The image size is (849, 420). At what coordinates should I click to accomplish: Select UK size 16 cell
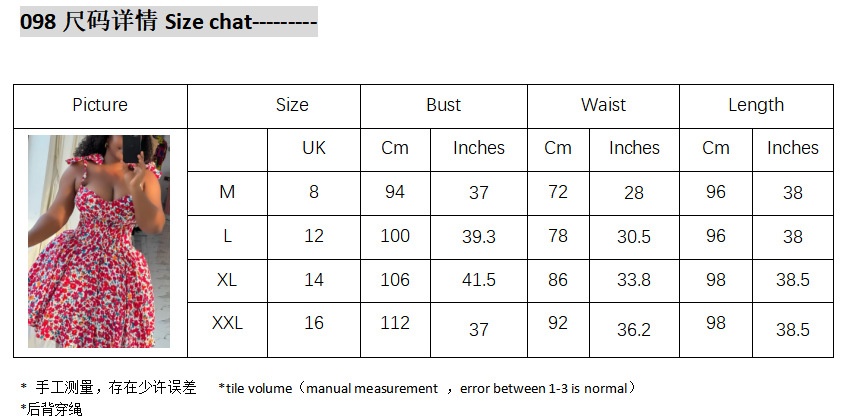pos(314,323)
